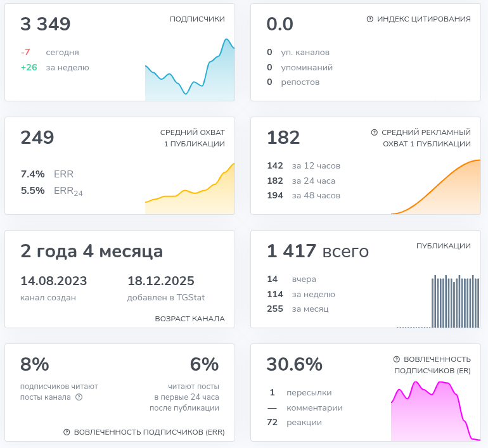Open help icon next to Вовлеченность подписчиков (ERR)

(x=67, y=432)
